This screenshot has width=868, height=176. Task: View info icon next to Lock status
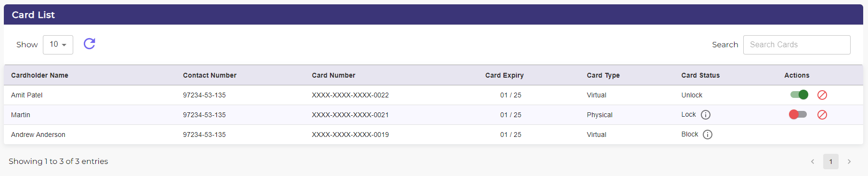click(706, 115)
